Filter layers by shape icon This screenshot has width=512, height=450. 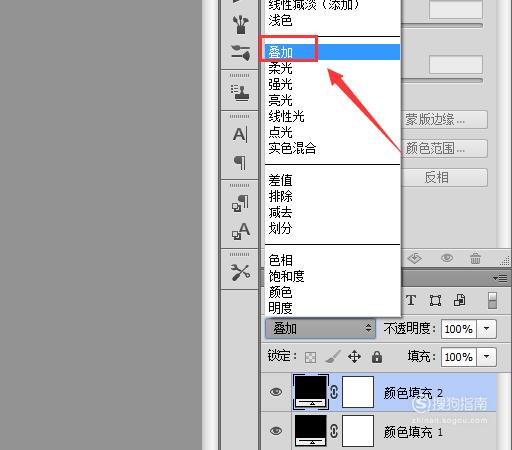pyautogui.click(x=435, y=300)
